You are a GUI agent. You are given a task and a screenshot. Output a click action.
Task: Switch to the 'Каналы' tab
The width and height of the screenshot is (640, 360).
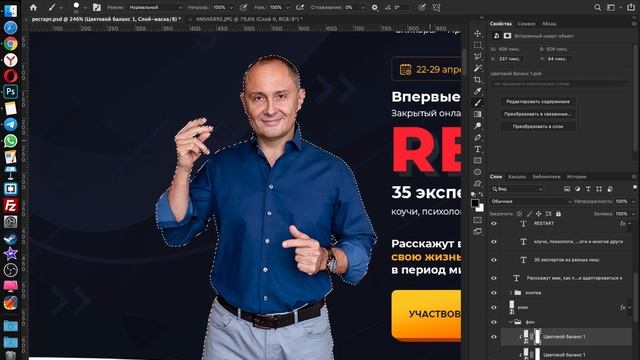(517, 177)
